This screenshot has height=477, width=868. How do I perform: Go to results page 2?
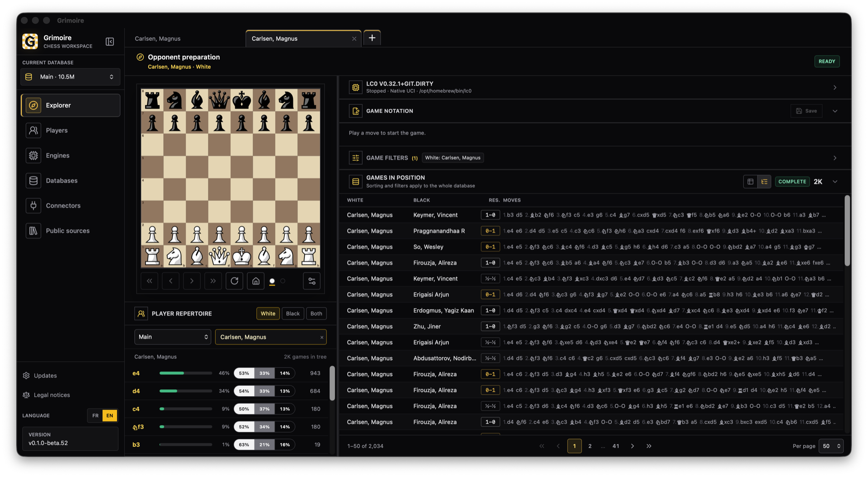[590, 446]
